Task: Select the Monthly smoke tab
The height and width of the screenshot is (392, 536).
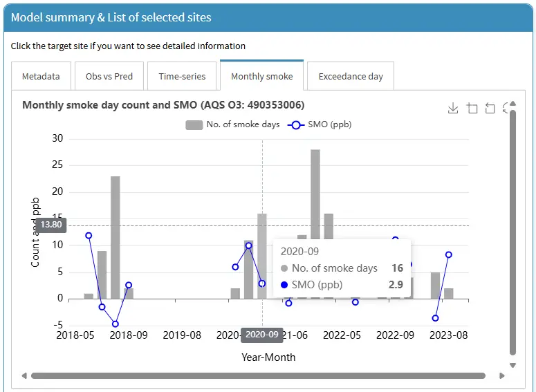Action: pos(261,76)
